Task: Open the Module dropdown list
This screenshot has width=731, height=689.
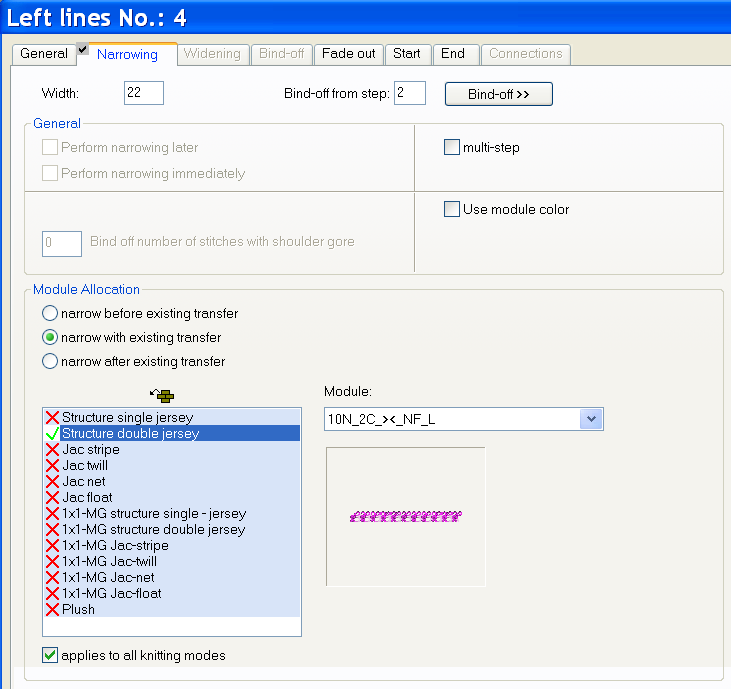Action: click(592, 419)
